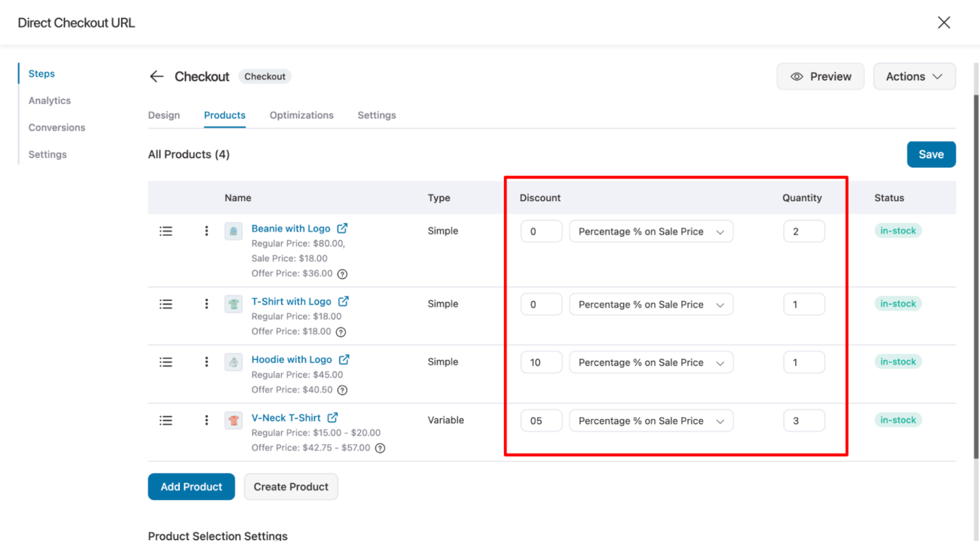
Task: Click the Add Product button
Action: click(191, 487)
